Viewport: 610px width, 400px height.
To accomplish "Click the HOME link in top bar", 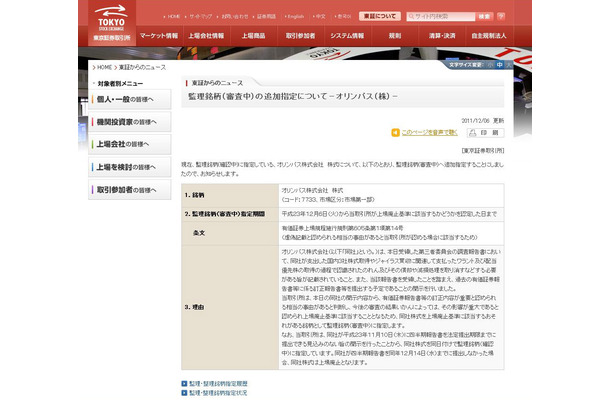I will pos(174,16).
